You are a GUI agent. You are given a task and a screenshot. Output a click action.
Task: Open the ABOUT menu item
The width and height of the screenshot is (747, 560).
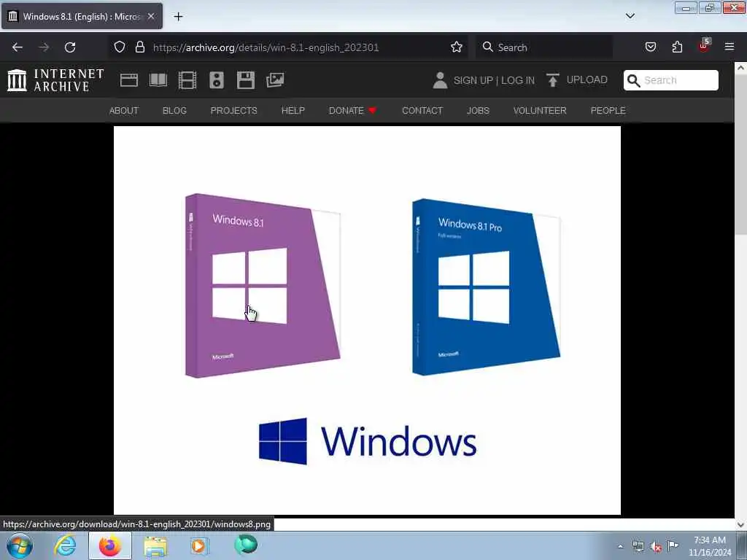click(x=124, y=111)
